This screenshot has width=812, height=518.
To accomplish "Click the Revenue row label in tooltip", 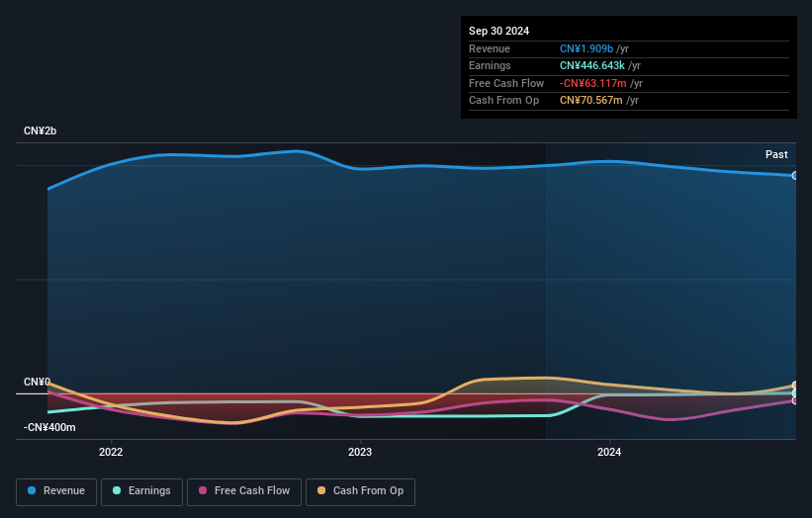I will (x=490, y=48).
